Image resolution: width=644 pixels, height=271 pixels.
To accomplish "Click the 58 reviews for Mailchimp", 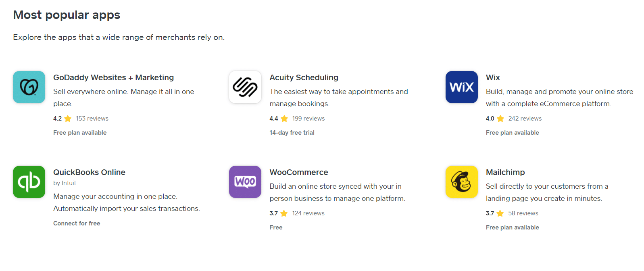I will [x=523, y=213].
